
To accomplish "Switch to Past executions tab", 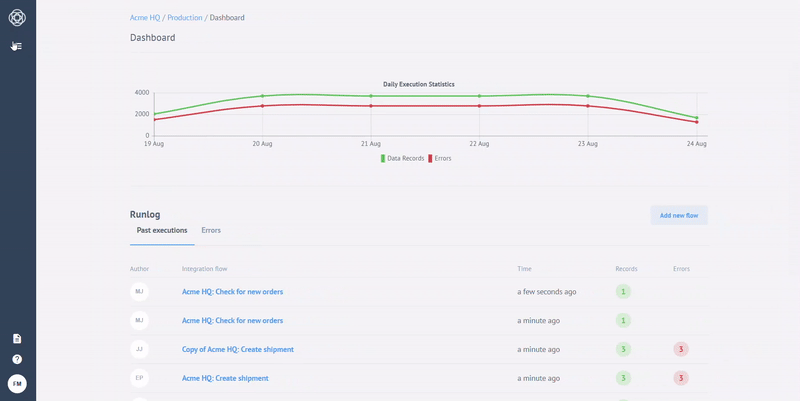I will (162, 230).
